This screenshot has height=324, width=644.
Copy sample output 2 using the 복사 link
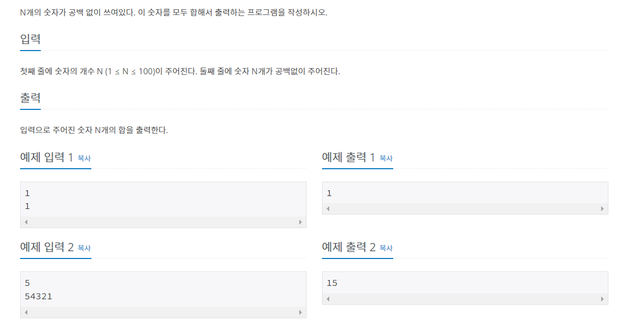pos(386,249)
